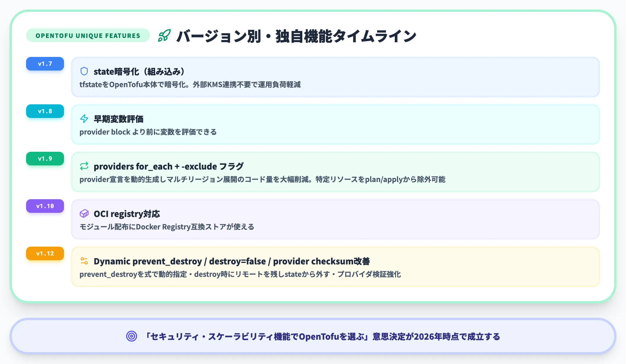
Task: Click the lightning bolt icon for 早期変数評価
Action: click(84, 119)
